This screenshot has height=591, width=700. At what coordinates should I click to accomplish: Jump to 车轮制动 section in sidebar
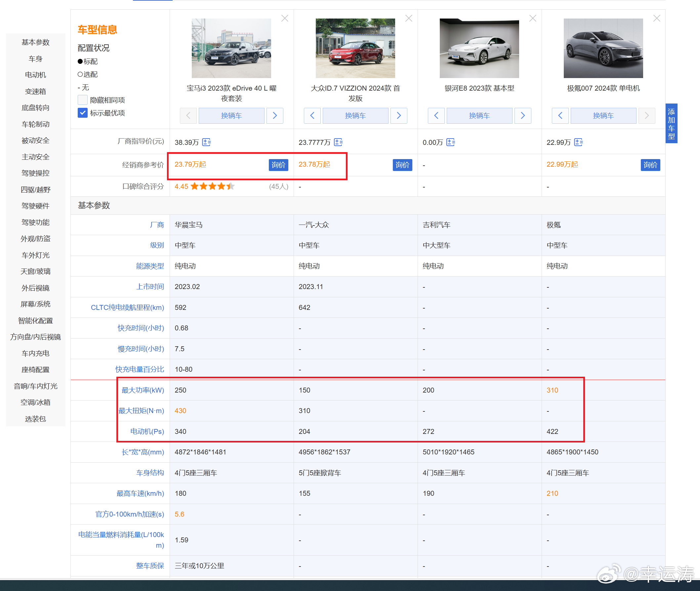click(x=35, y=124)
